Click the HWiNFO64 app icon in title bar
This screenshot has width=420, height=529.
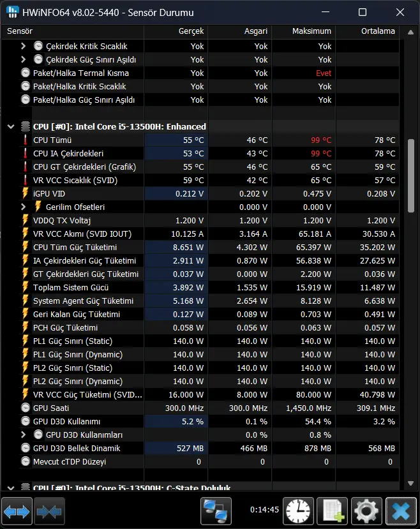click(x=13, y=12)
